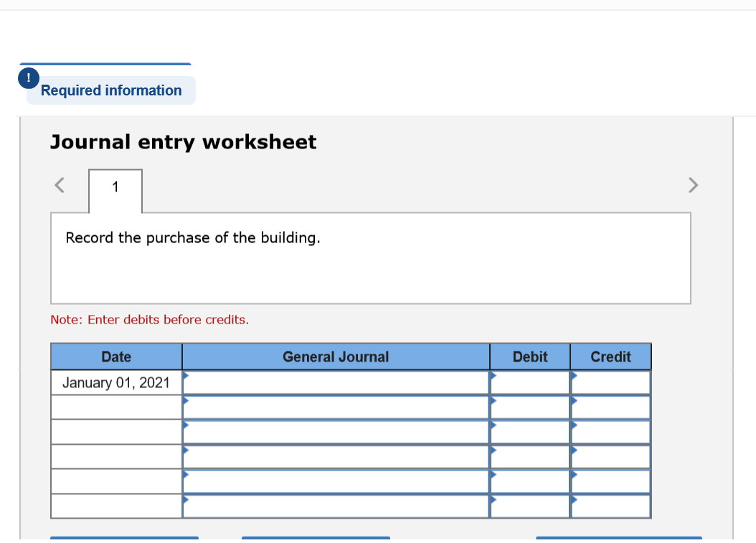Open fourth row General Journal account cell
756x543 pixels.
click(x=336, y=457)
